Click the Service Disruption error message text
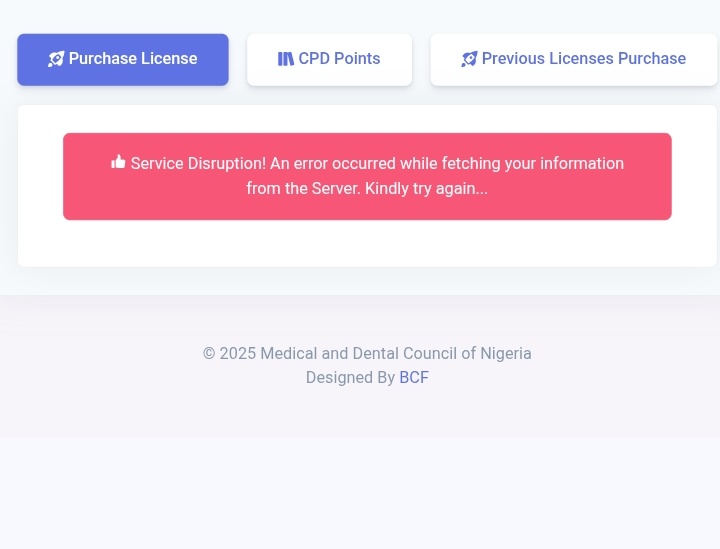This screenshot has height=549, width=720. pos(377,176)
